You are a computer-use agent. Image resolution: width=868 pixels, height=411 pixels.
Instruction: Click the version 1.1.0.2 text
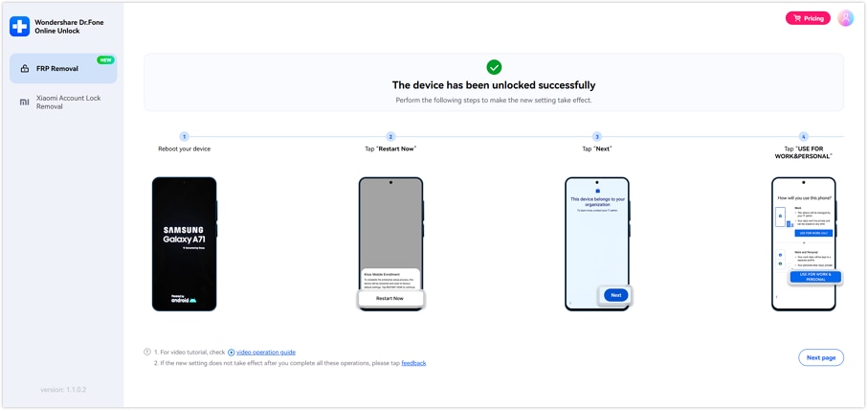pyautogui.click(x=63, y=390)
